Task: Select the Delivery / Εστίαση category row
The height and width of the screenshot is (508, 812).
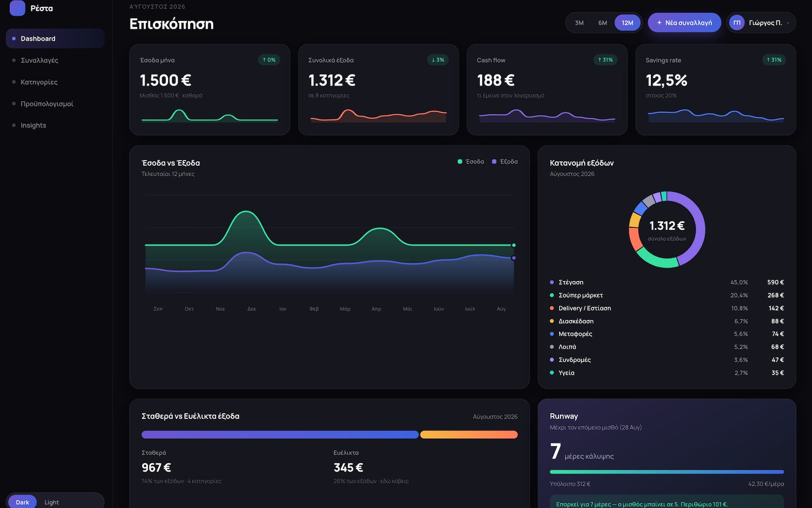Action: click(x=667, y=308)
